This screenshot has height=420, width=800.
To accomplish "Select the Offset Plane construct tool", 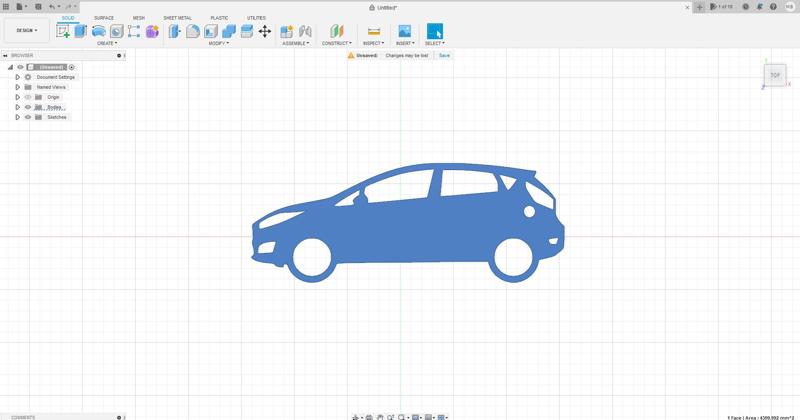I will click(x=337, y=31).
